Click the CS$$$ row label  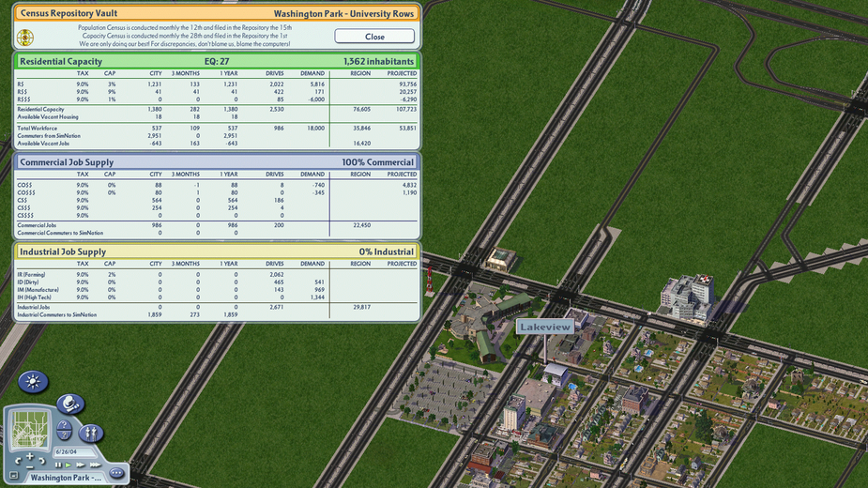[x=25, y=216]
